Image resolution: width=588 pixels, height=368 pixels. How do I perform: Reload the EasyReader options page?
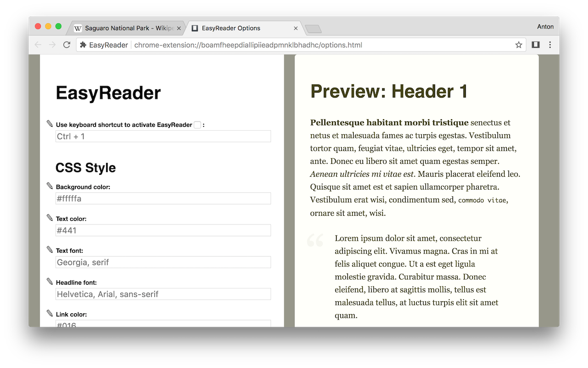click(66, 45)
